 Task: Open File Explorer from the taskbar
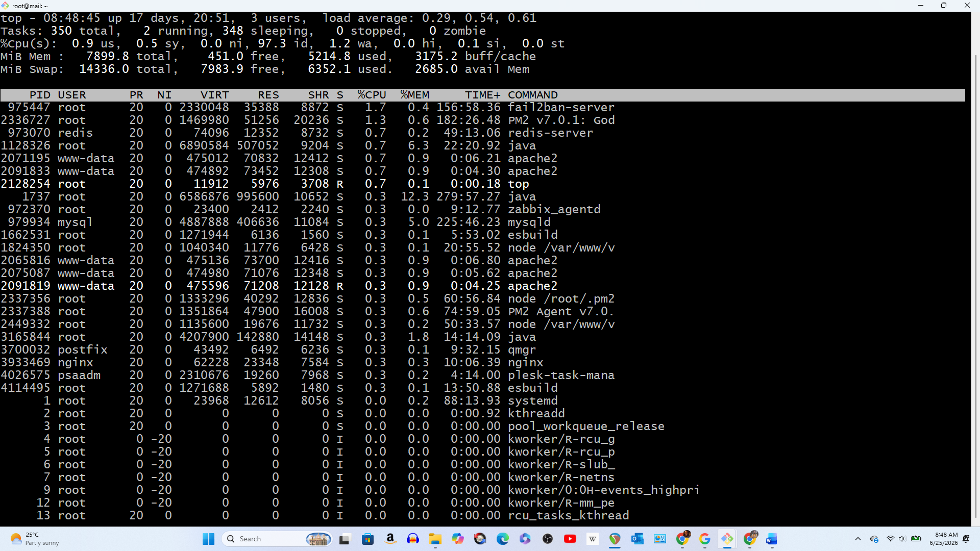[x=435, y=539]
